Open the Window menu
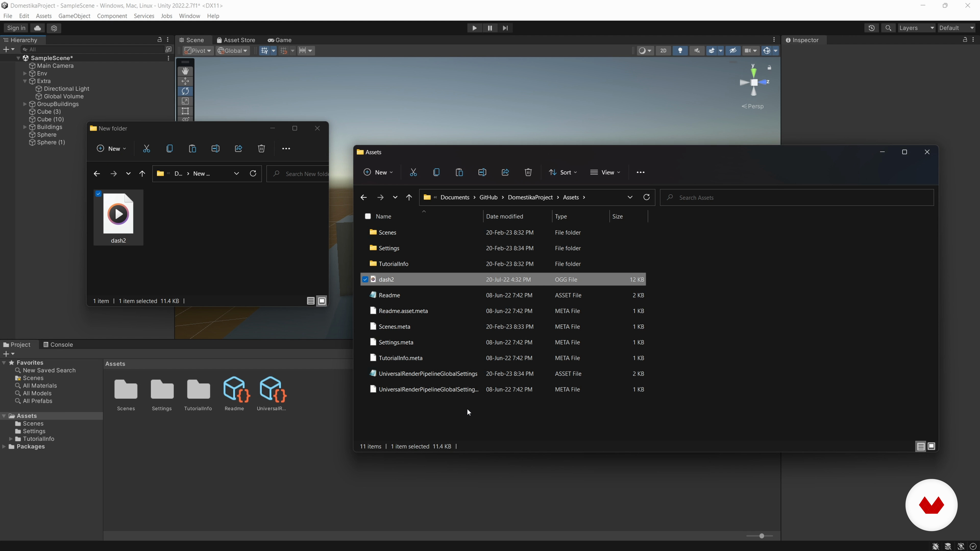This screenshot has height=551, width=980. (x=189, y=16)
